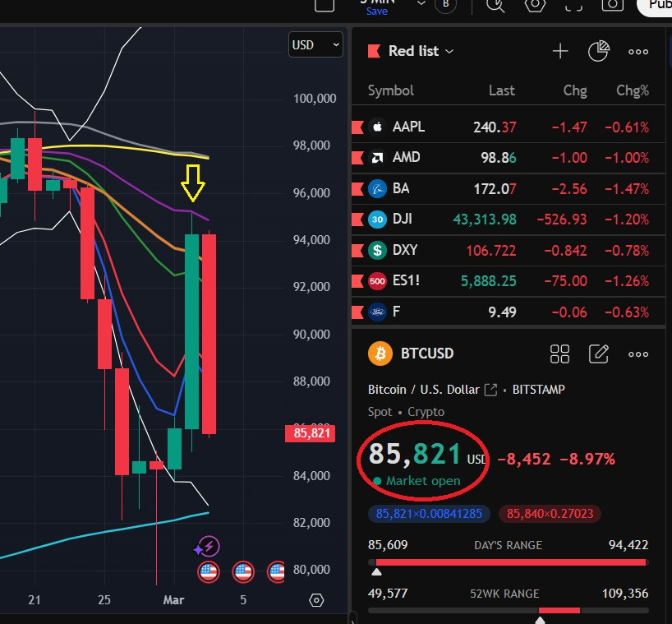
Task: Click the purple lightning icon on the chart
Action: 209,547
